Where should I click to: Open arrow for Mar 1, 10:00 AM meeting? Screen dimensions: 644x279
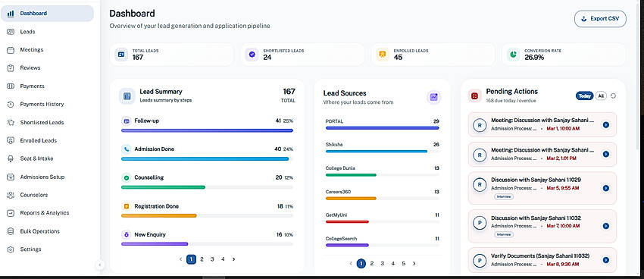(x=606, y=125)
